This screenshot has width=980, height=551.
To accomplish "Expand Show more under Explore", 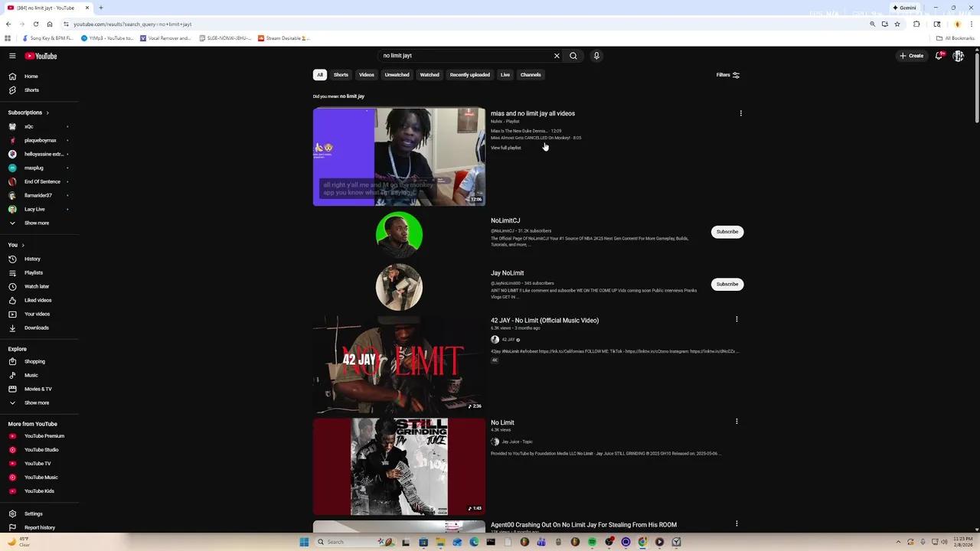I will tap(37, 403).
